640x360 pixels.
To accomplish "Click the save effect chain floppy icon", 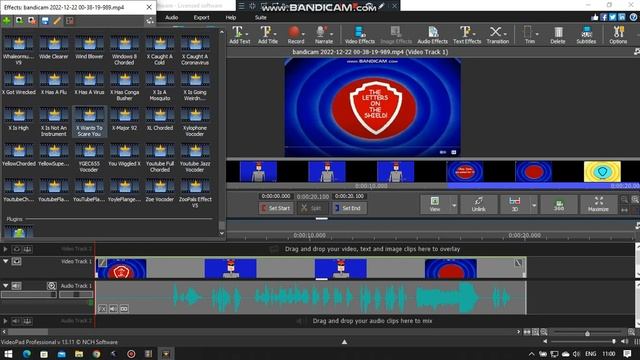I will (x=45, y=20).
